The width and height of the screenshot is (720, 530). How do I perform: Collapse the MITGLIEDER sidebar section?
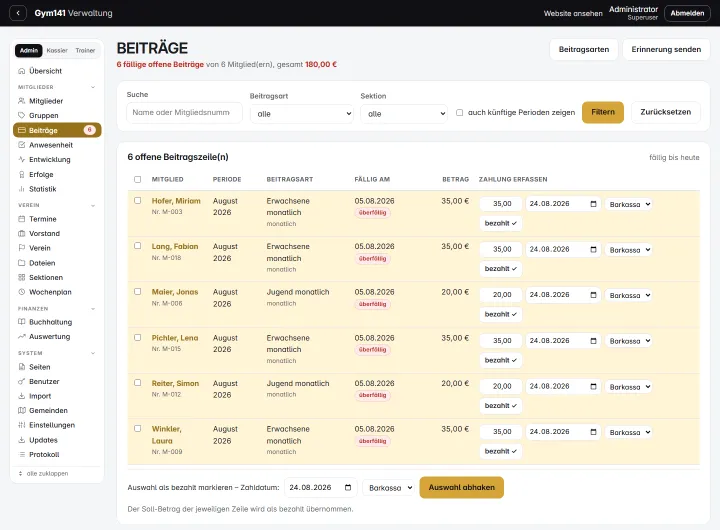(x=93, y=87)
